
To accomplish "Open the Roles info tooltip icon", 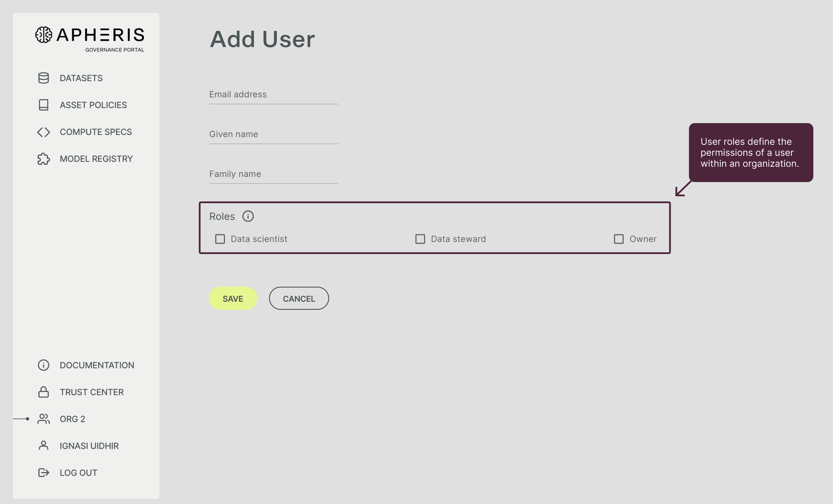I will tap(248, 216).
